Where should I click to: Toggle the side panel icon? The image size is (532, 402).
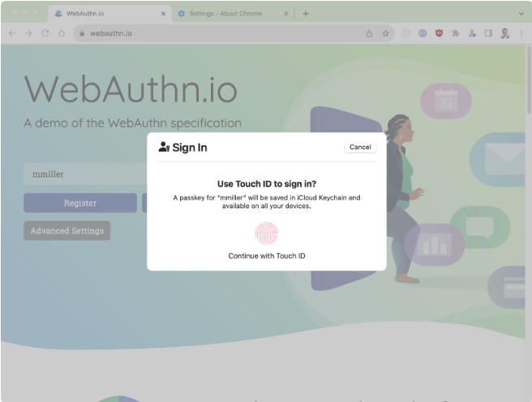[x=488, y=33]
